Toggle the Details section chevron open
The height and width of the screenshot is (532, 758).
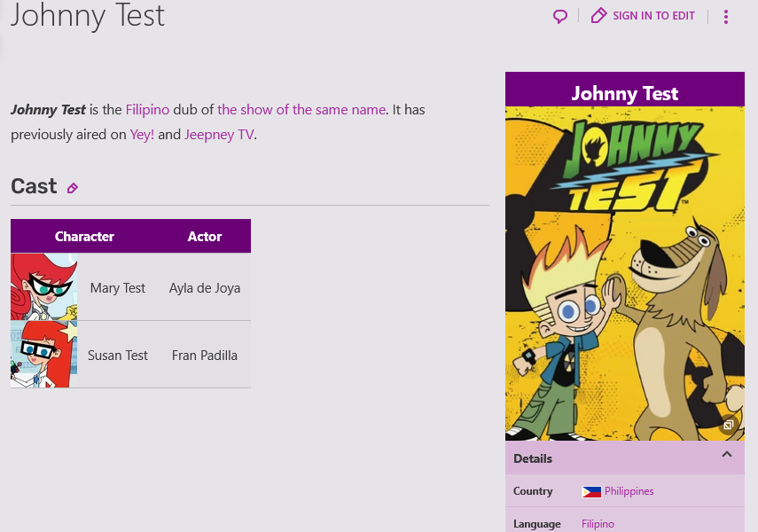tap(727, 453)
